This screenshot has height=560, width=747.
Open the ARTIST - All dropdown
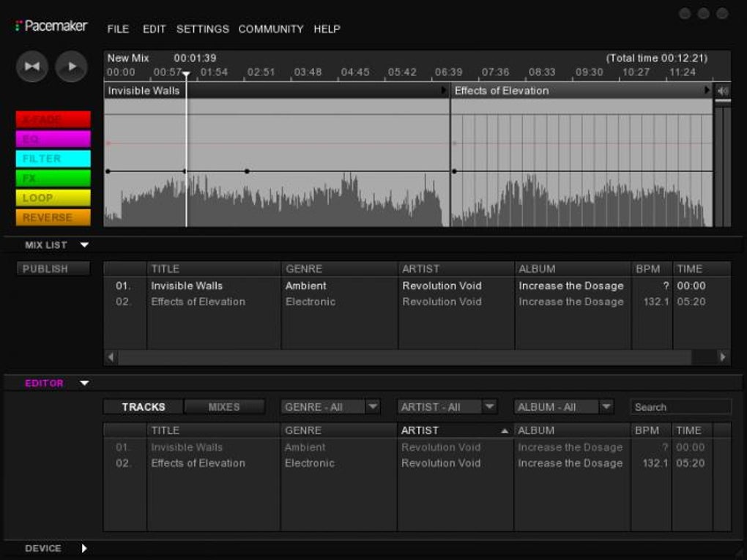click(x=447, y=407)
